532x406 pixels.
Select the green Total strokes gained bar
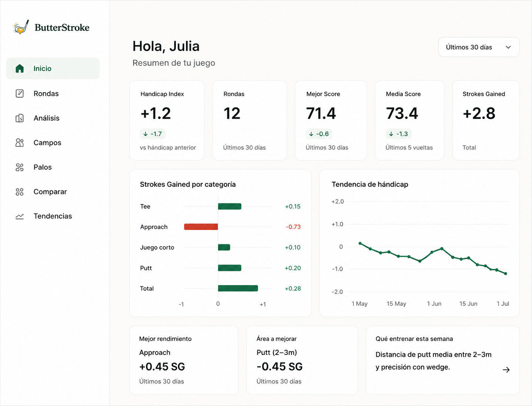point(238,288)
